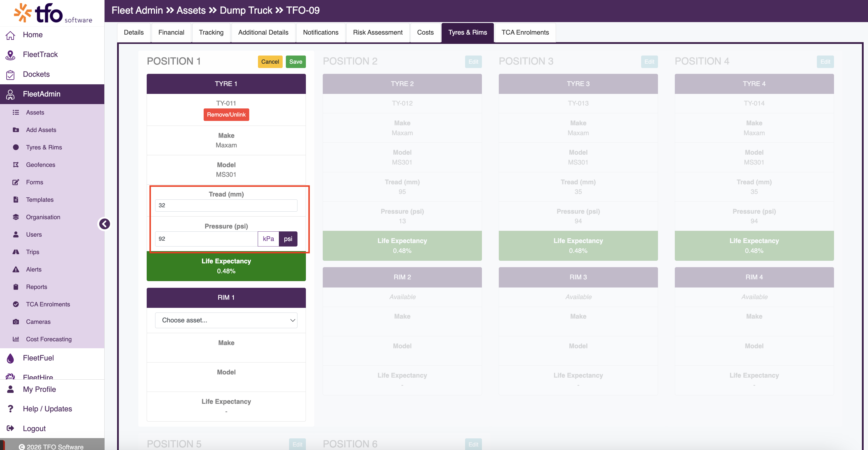This screenshot has width=868, height=450.
Task: Click the My Profile user icon
Action: click(x=10, y=389)
